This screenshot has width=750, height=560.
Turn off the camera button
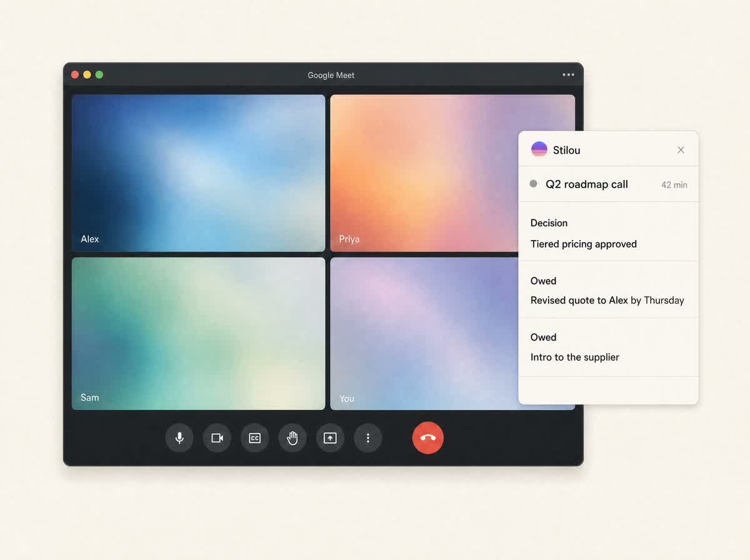coord(217,437)
